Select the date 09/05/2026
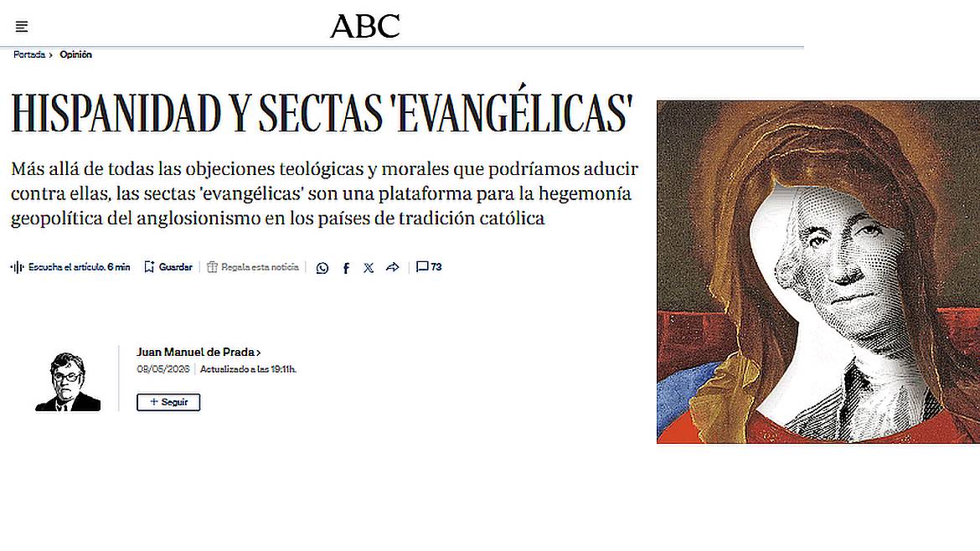980x551 pixels. point(163,369)
